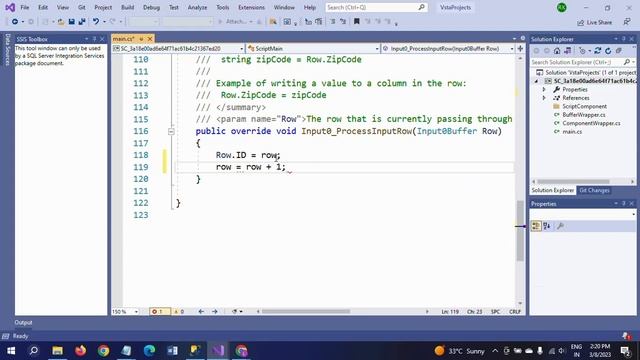This screenshot has height=360, width=640.
Task: Open Firefox from the taskbar
Action: pos(80,351)
